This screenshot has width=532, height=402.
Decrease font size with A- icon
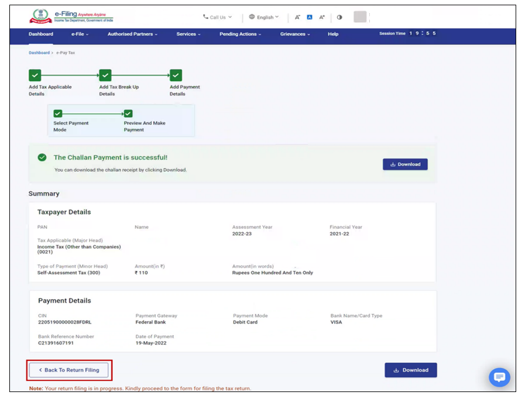click(297, 18)
